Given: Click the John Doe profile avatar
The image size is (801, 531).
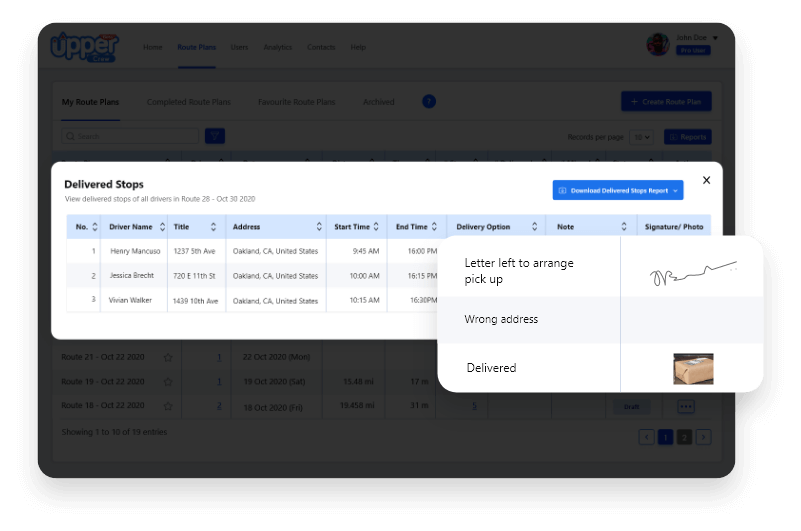Looking at the screenshot, I should 658,44.
